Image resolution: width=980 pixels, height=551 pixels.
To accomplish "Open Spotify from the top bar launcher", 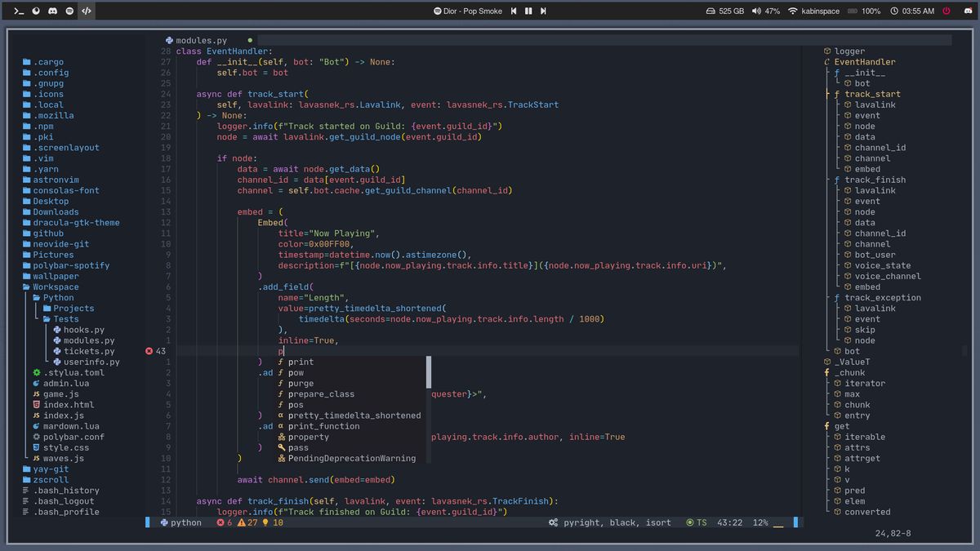I will click(x=69, y=11).
